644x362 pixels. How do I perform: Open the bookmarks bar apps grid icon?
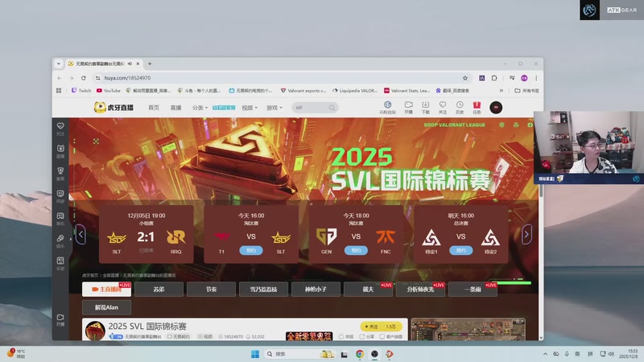[59, 90]
